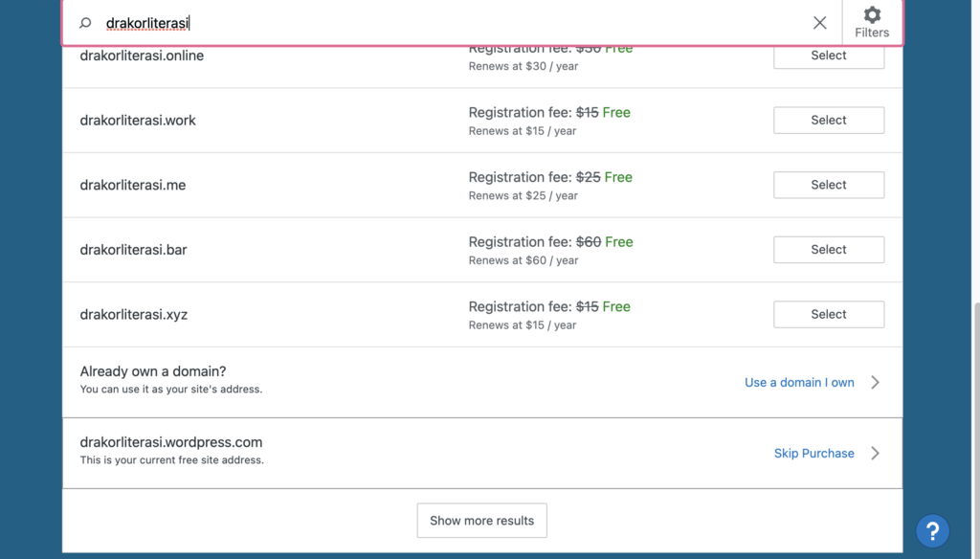The image size is (980, 559).
Task: Select drakorliterasi.bar domain
Action: tap(828, 250)
